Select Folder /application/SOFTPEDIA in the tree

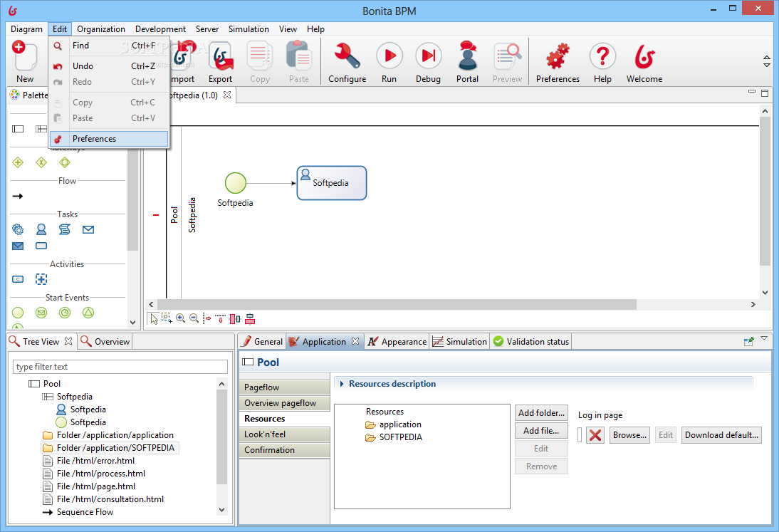coord(110,448)
